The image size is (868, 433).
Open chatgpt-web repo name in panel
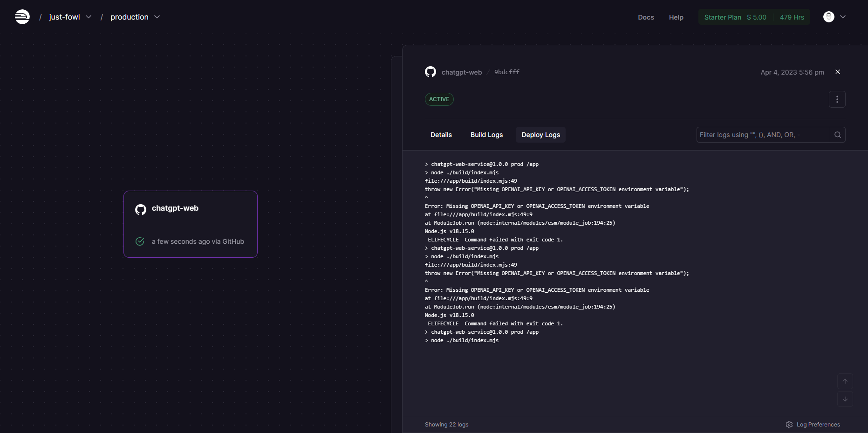pyautogui.click(x=462, y=72)
